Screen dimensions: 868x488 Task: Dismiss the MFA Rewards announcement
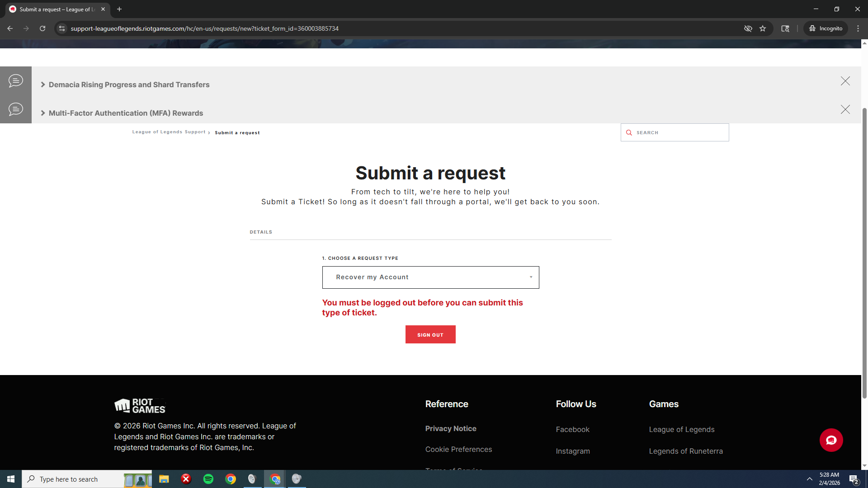(x=845, y=109)
